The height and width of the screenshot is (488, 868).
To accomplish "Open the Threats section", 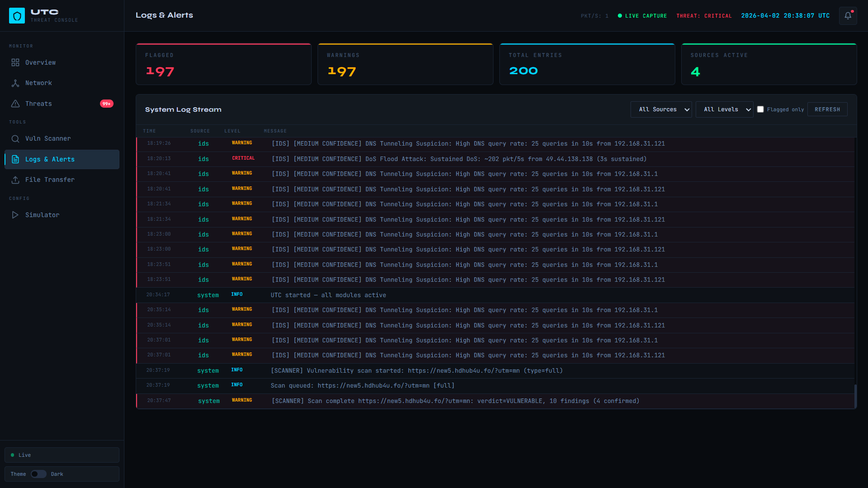I will [62, 104].
